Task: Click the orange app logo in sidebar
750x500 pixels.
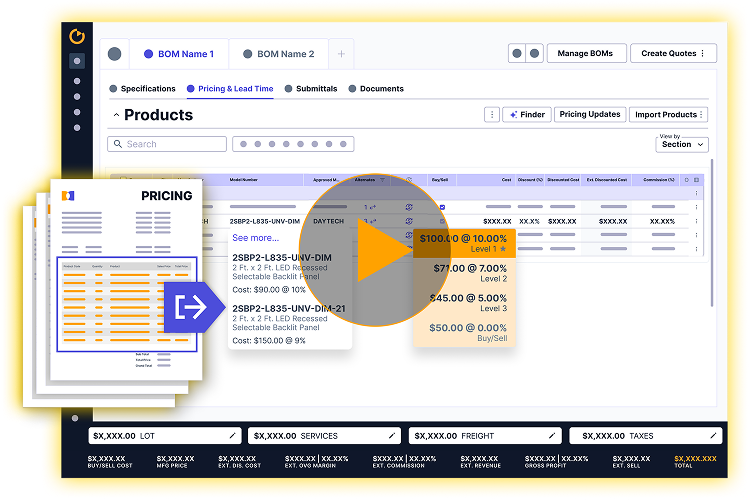Action: coord(77,37)
